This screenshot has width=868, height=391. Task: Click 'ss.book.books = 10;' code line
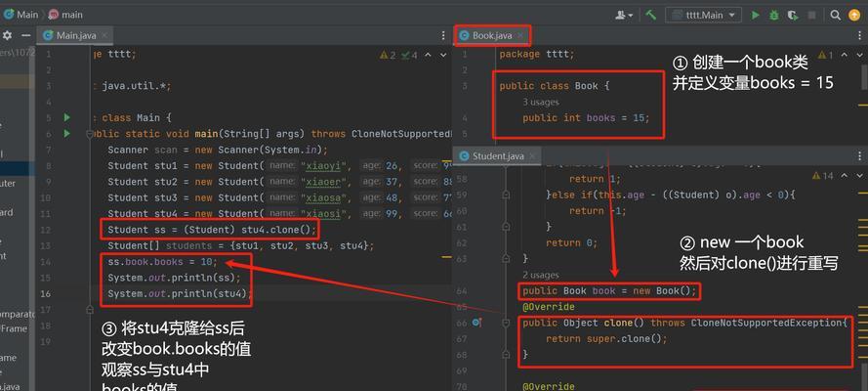pos(163,262)
